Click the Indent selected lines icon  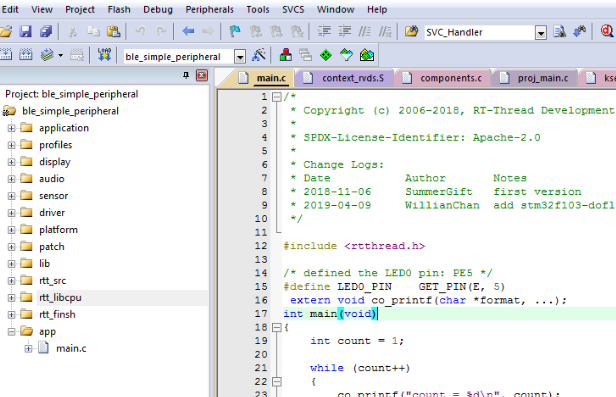[324, 31]
